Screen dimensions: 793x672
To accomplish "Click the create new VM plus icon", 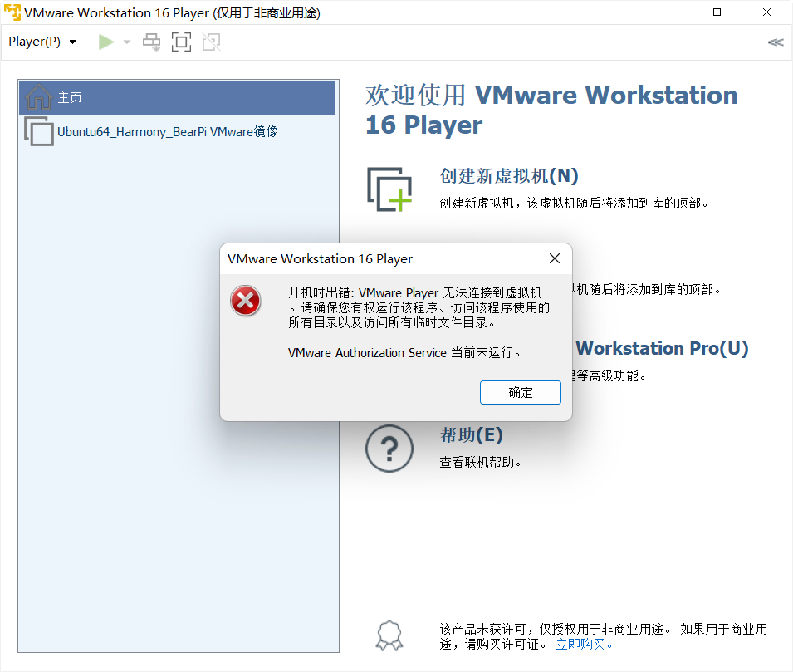I will pos(389,189).
